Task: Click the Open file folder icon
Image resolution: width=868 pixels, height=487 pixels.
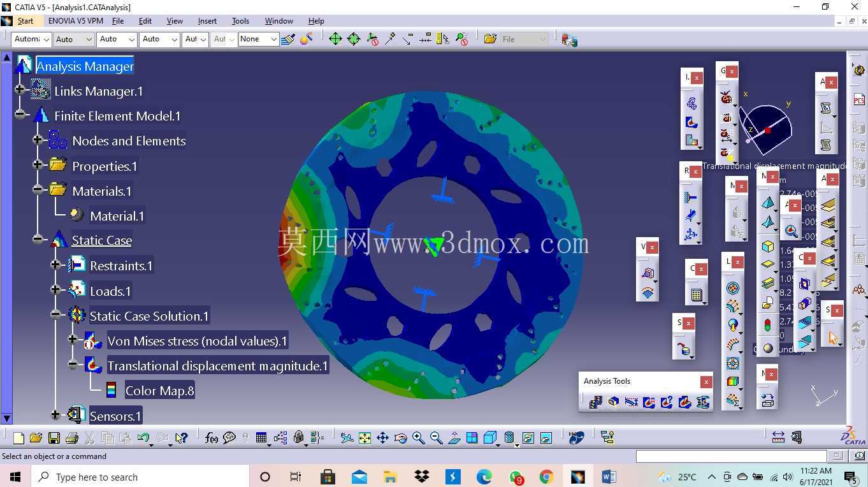Action: pyautogui.click(x=36, y=438)
